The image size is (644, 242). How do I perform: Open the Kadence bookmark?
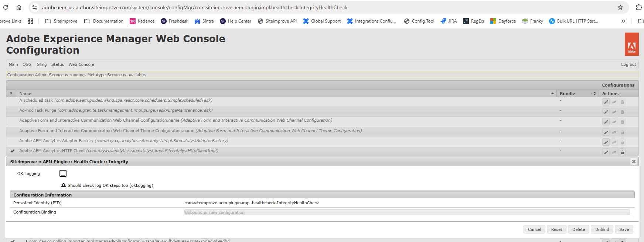pyautogui.click(x=142, y=21)
